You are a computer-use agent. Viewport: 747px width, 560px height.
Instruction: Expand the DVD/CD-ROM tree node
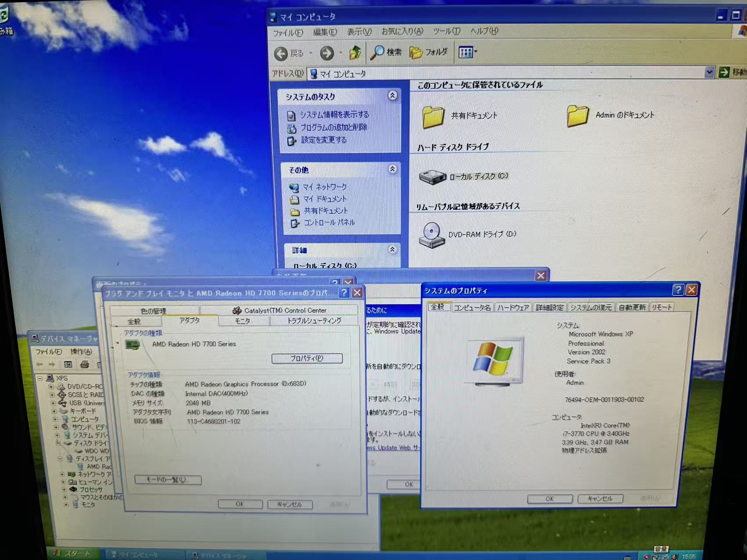pyautogui.click(x=51, y=387)
